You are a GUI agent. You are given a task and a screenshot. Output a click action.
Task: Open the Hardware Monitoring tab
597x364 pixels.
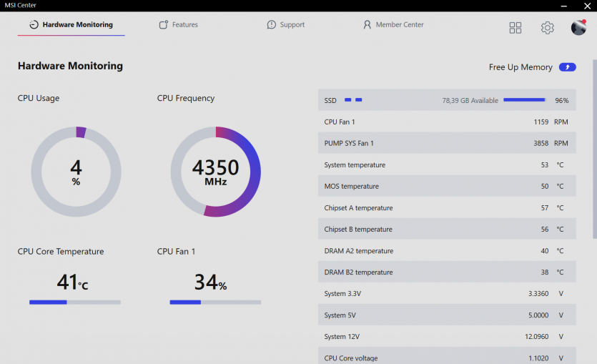pyautogui.click(x=71, y=25)
